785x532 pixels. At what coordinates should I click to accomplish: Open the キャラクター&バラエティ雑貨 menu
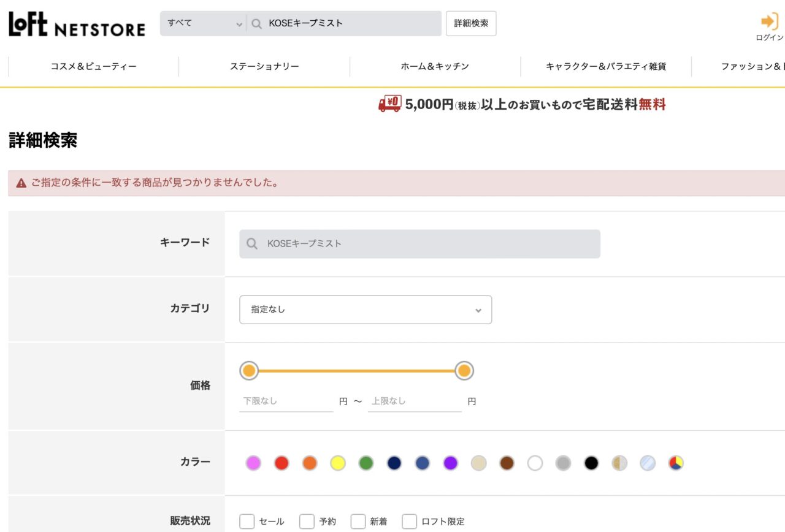pos(606,66)
